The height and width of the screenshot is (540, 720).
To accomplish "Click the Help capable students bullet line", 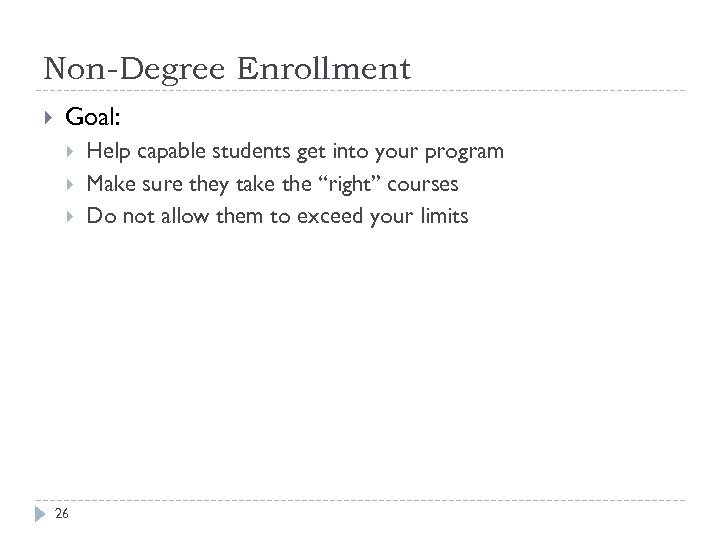I will (295, 152).
